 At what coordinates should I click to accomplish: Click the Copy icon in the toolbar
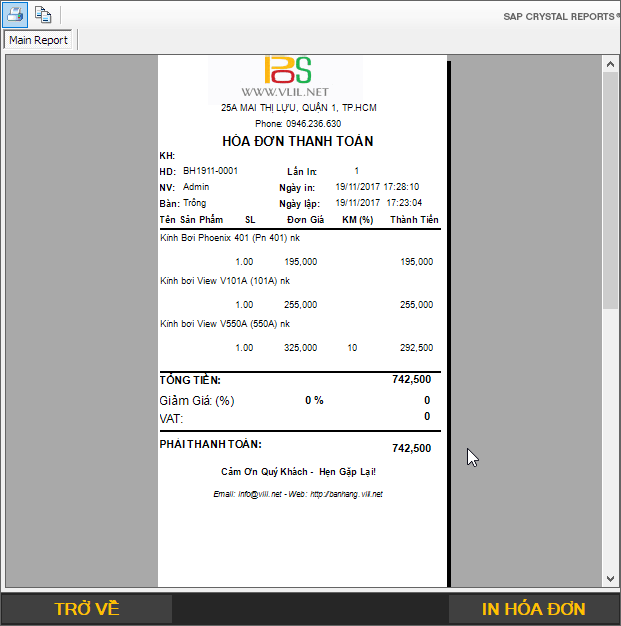(x=43, y=14)
